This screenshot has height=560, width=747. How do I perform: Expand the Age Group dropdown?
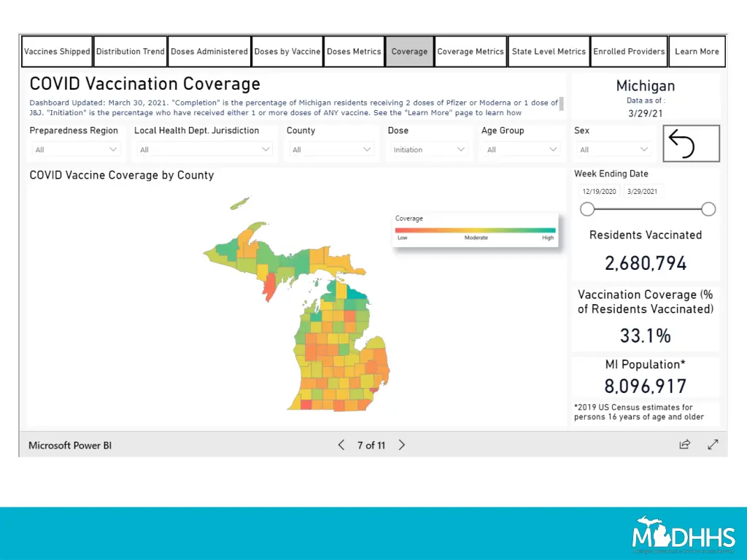pos(521,149)
